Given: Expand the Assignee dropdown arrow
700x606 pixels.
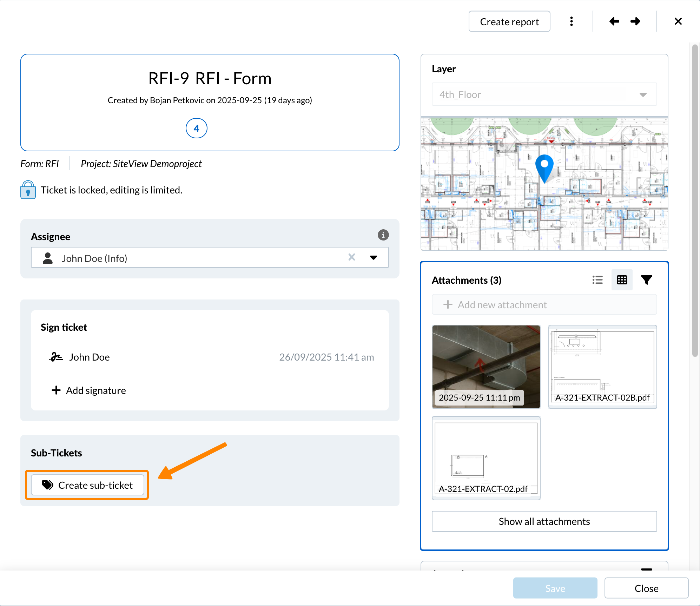Looking at the screenshot, I should coord(374,257).
